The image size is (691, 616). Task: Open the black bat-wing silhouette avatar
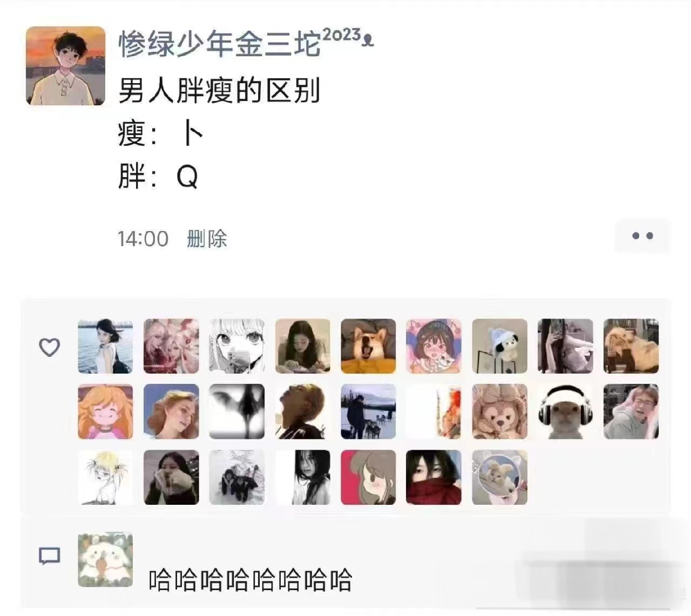pos(236,411)
